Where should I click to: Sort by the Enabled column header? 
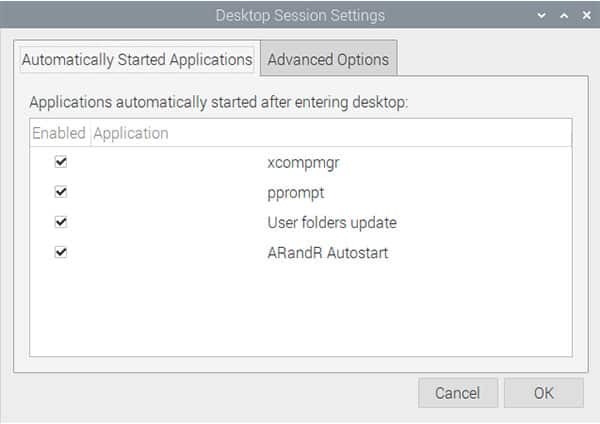pos(59,133)
